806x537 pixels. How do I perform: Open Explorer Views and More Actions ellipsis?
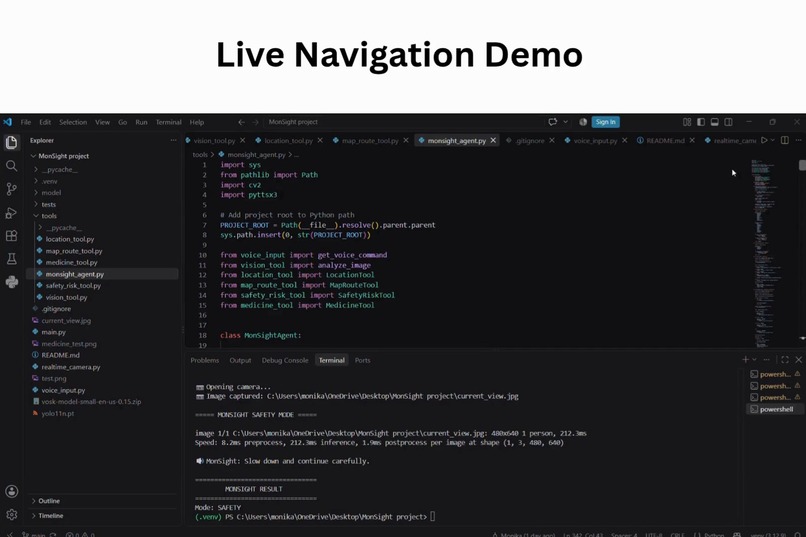click(173, 140)
